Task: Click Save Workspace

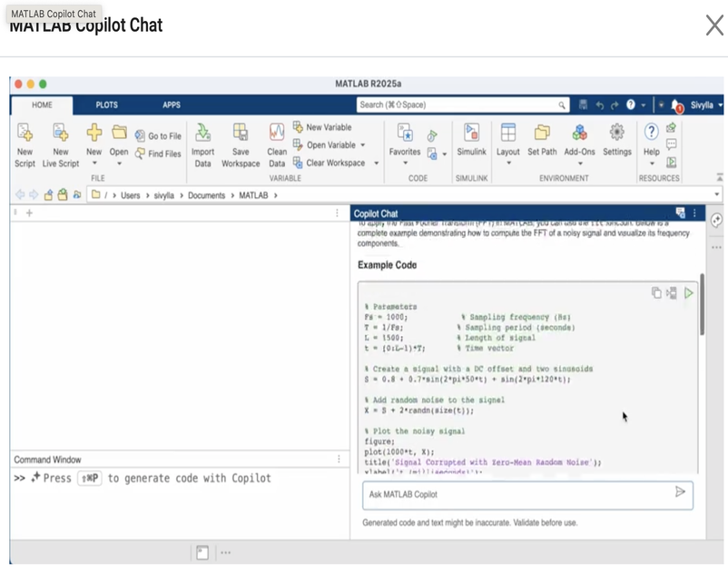Action: tap(241, 145)
